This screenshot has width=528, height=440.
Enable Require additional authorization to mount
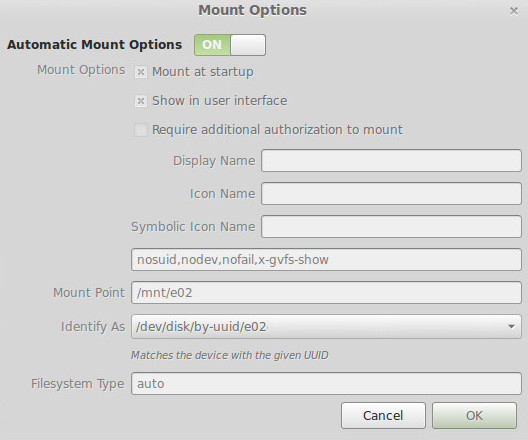[141, 130]
